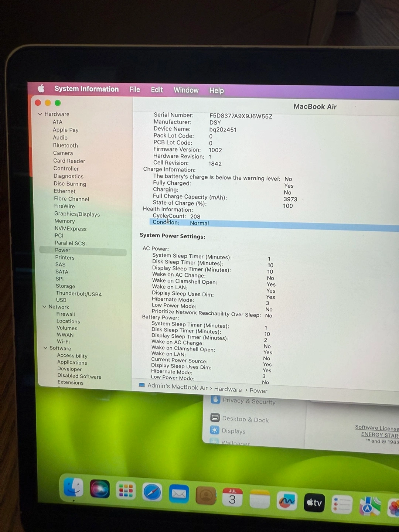Open the Apple logo menu
This screenshot has height=532, width=399.
[x=41, y=88]
